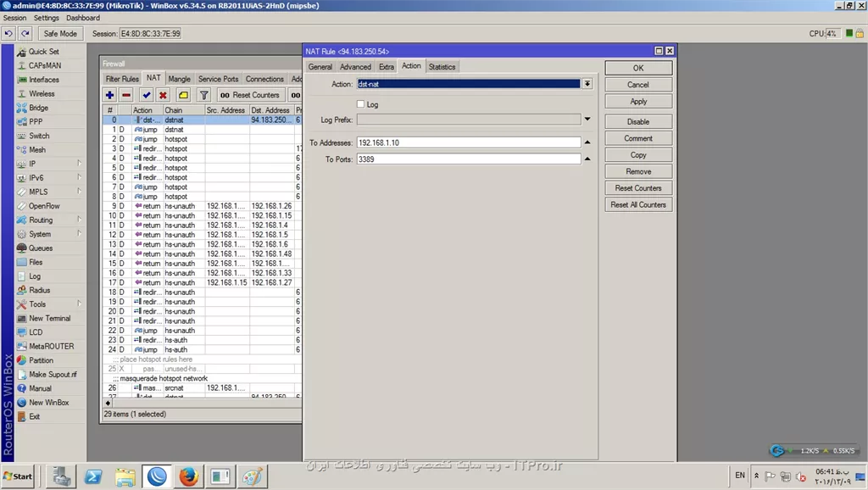This screenshot has height=490, width=868.
Task: Remove selected rule with minus icon
Action: tap(126, 95)
